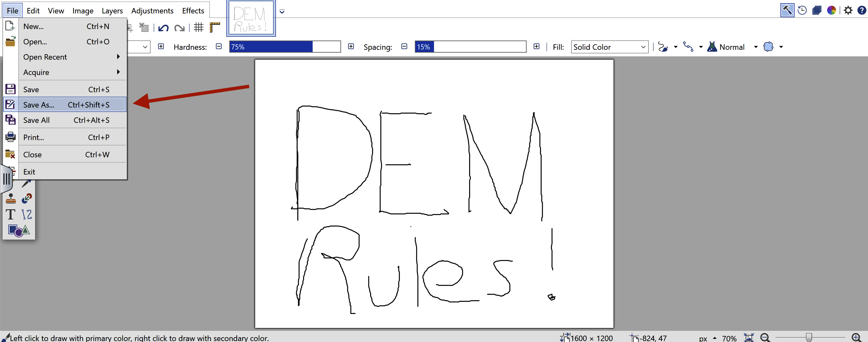Select the DEM Rules image thumbnail
The image size is (868, 342).
[x=251, y=19]
